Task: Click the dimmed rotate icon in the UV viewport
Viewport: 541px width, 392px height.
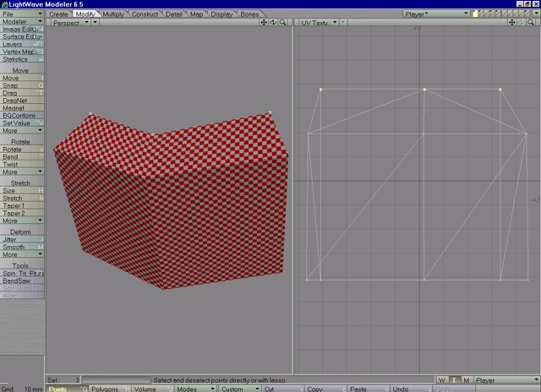Action: tap(522, 23)
